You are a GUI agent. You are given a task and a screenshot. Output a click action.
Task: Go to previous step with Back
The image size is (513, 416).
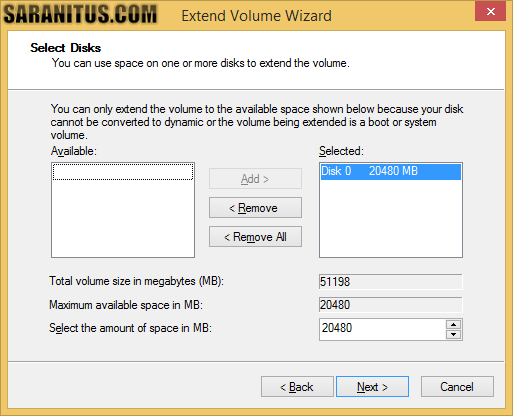point(297,387)
